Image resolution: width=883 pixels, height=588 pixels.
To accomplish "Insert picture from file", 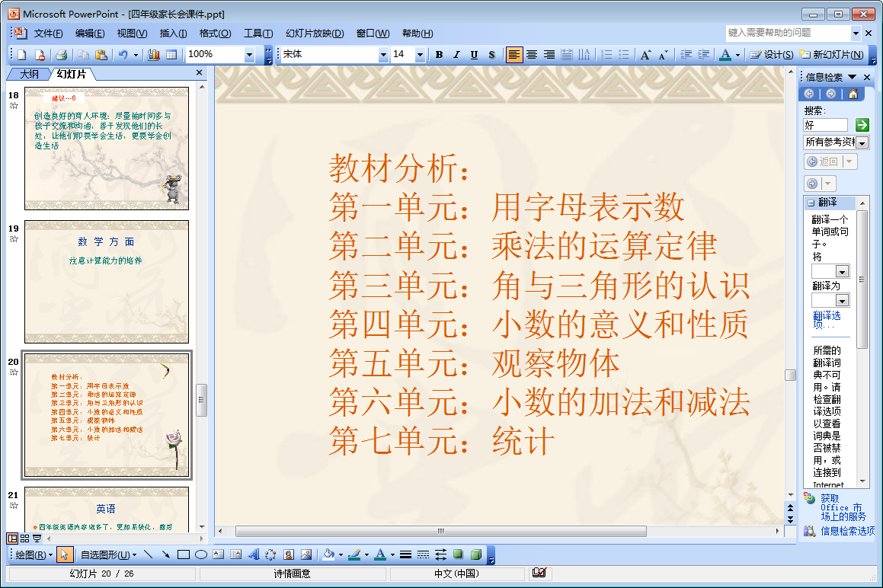I will [306, 554].
